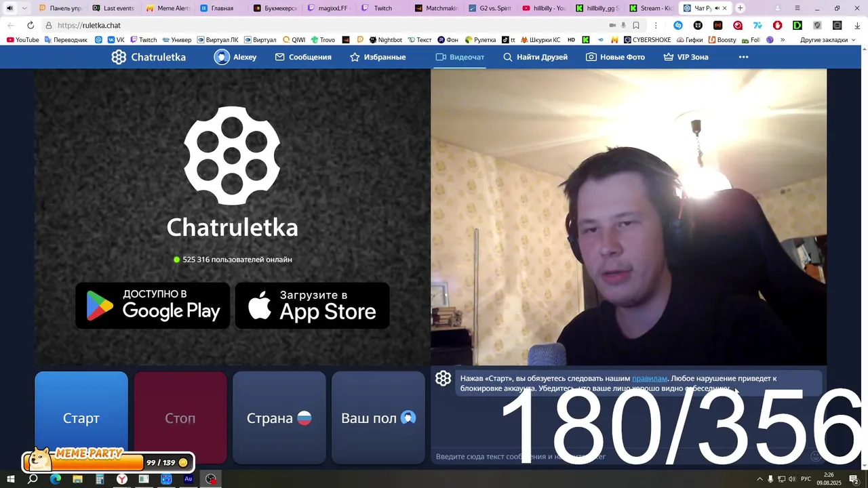868x488 pixels.
Task: Open the QIWI bookmark
Action: point(294,40)
